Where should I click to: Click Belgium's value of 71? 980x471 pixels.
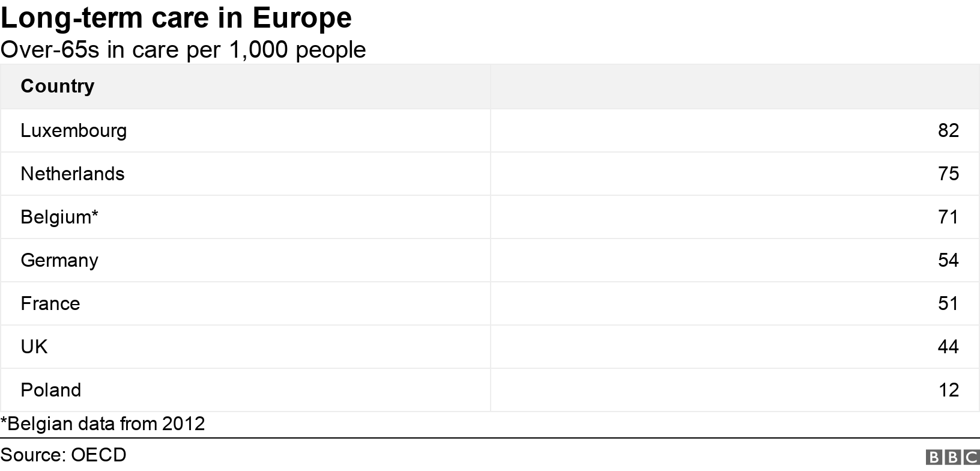[x=948, y=217]
